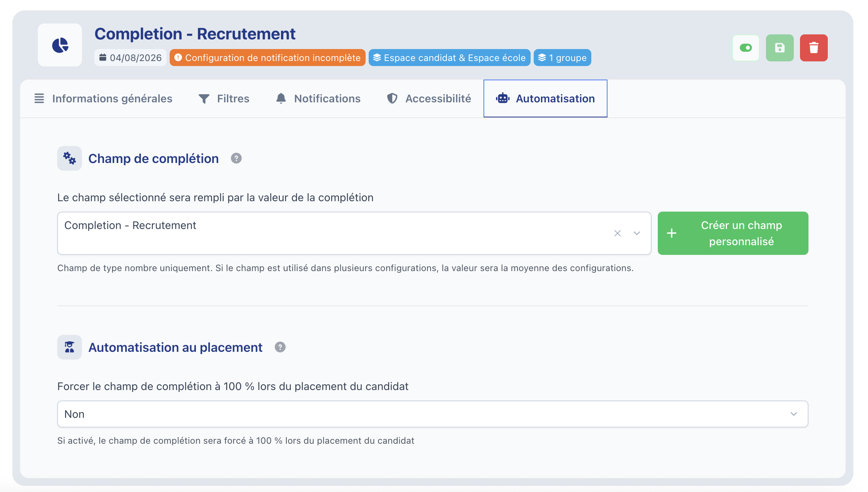Image resolution: width=868 pixels, height=492 pixels.
Task: Open the Filtres tab
Action: tap(224, 98)
